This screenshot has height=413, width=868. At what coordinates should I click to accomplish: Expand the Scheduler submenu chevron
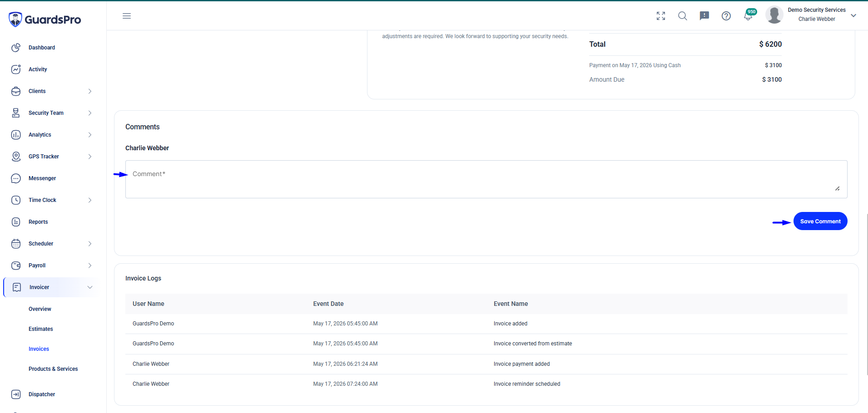coord(90,244)
